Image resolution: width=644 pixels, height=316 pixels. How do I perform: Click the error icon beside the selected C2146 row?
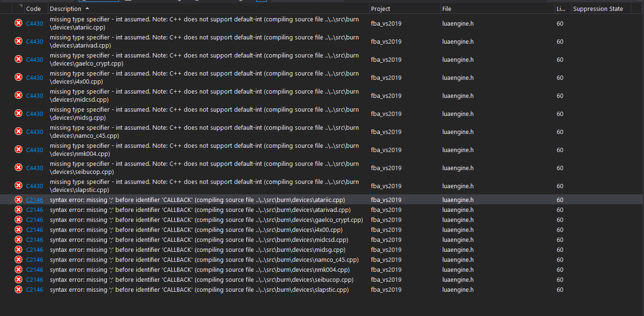point(18,199)
